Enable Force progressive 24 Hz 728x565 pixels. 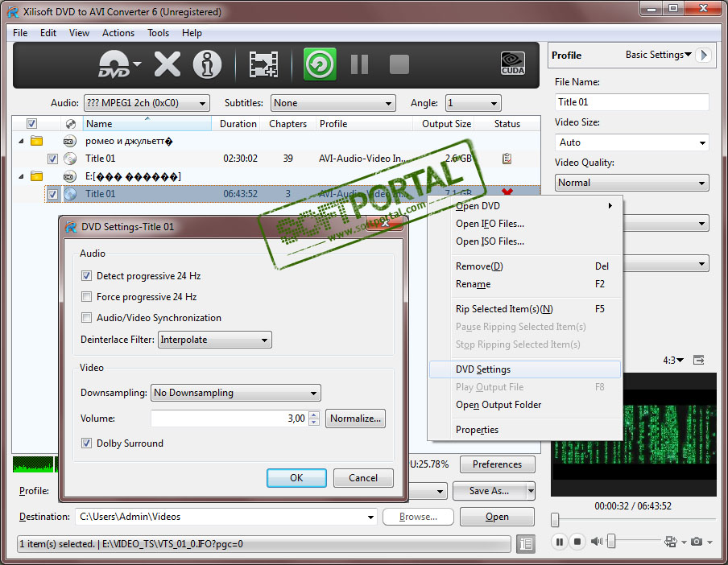coord(86,297)
